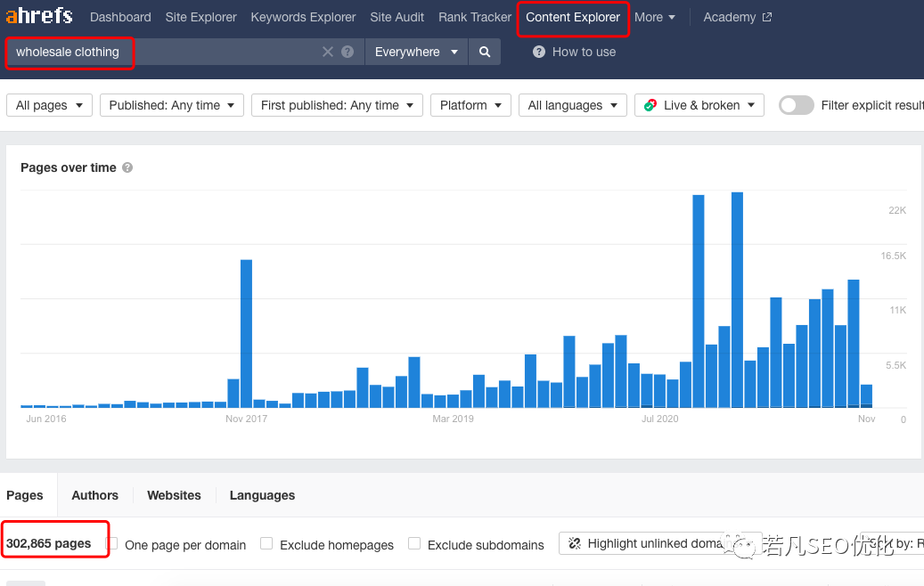Image resolution: width=924 pixels, height=586 pixels.
Task: Clear the search field with X icon
Action: tap(328, 52)
